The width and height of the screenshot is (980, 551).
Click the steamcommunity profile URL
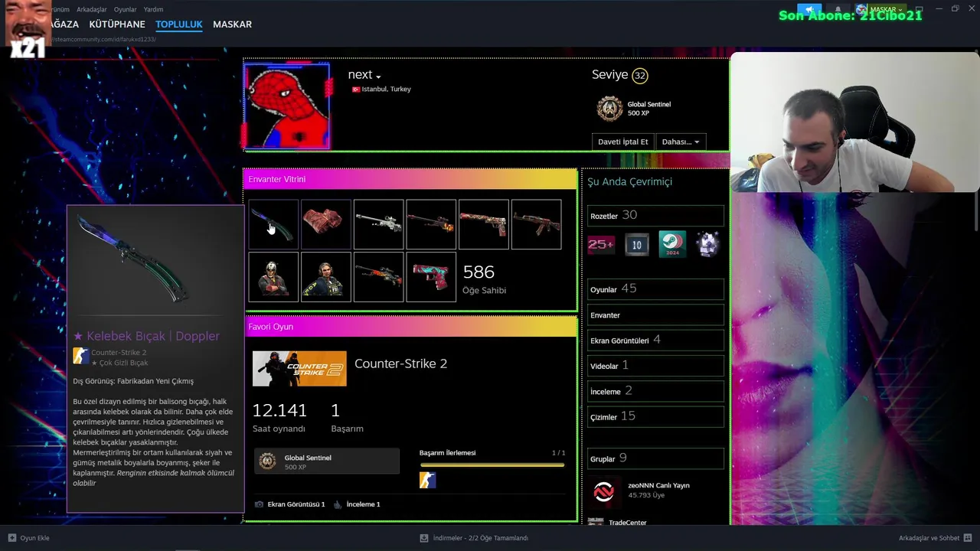[x=104, y=39]
